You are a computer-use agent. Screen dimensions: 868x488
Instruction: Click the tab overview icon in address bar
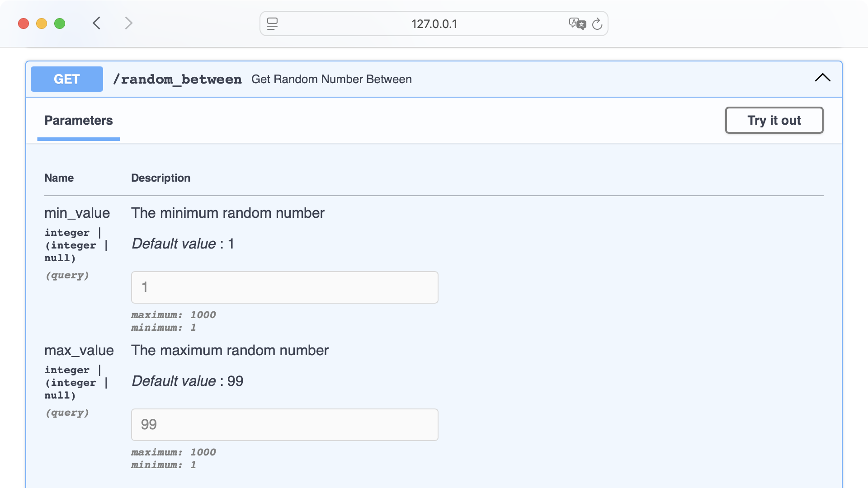tap(272, 24)
